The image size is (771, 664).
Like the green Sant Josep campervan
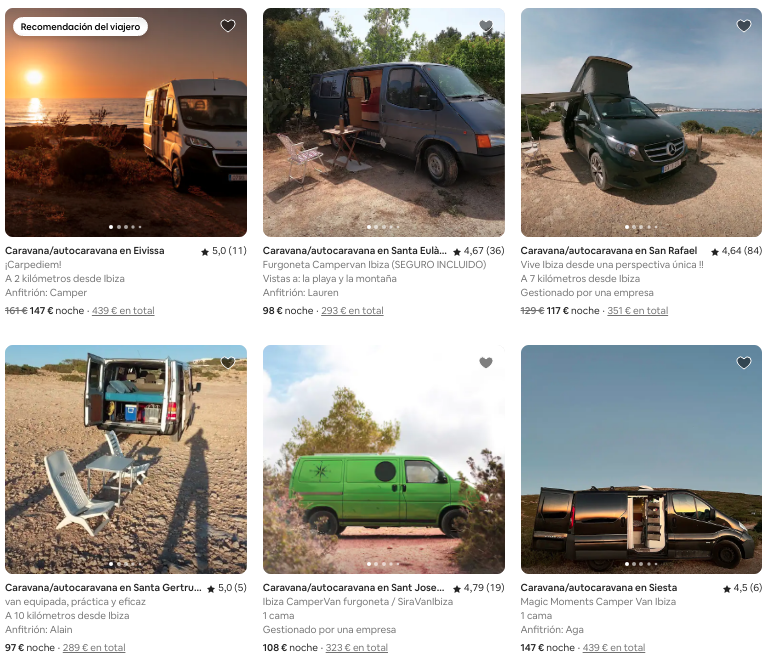[486, 362]
